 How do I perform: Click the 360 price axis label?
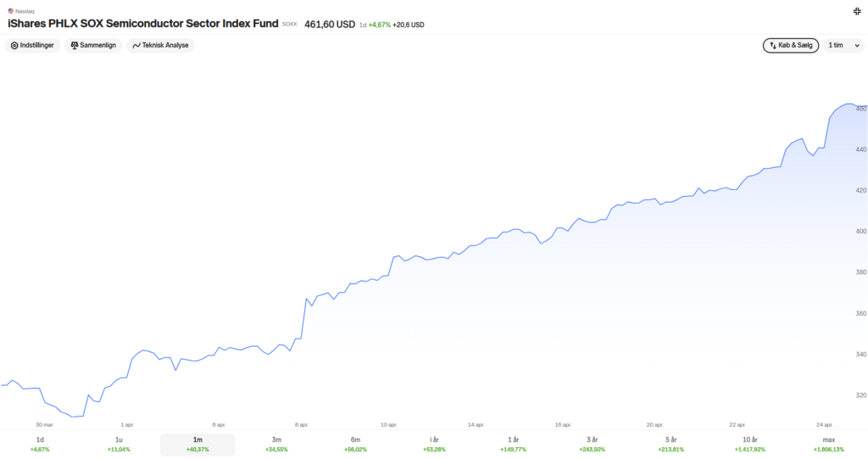pyautogui.click(x=861, y=313)
